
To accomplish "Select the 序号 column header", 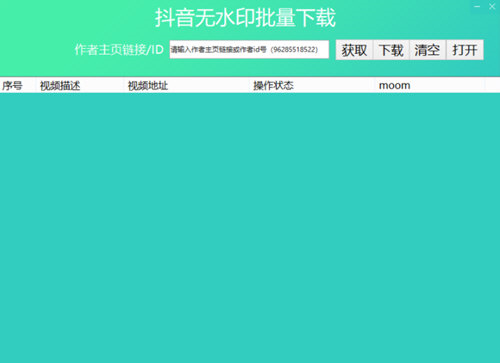I will [18, 85].
